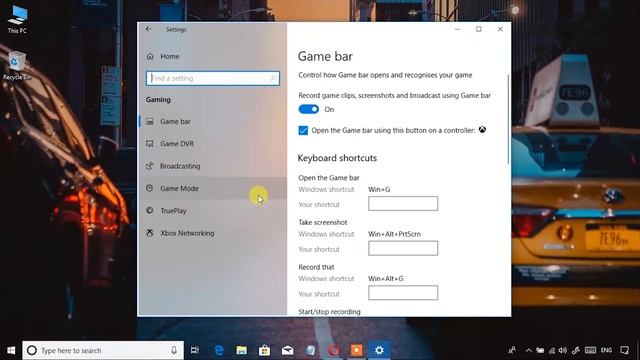Open Broadcasting settings
Image resolution: width=640 pixels, height=360 pixels.
point(213,166)
